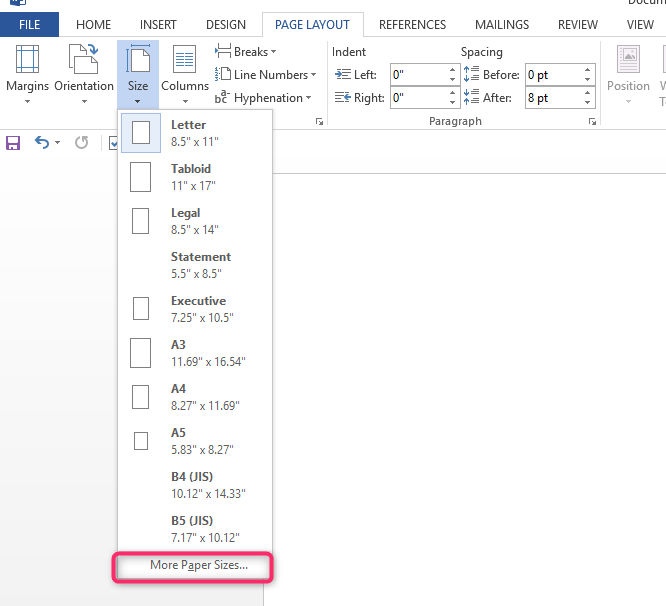Open the Columns gallery

coord(185,74)
